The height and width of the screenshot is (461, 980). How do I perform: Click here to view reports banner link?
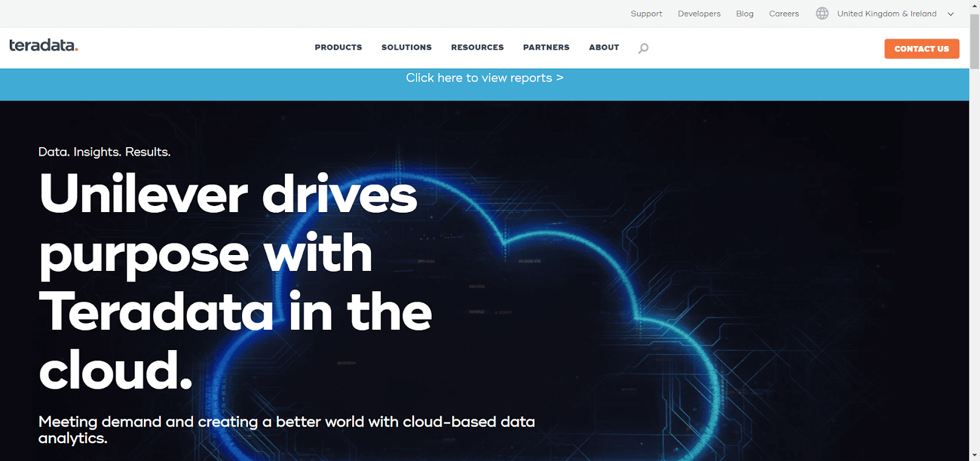484,78
